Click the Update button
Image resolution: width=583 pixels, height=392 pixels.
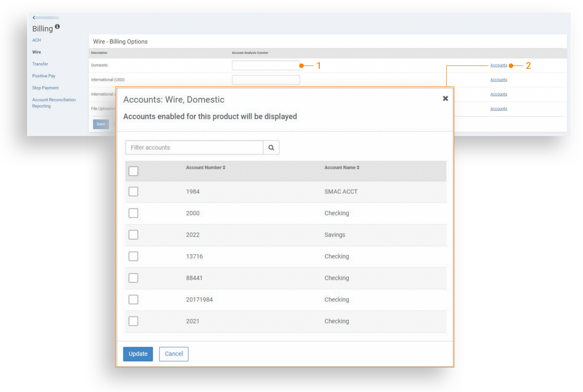(x=138, y=354)
